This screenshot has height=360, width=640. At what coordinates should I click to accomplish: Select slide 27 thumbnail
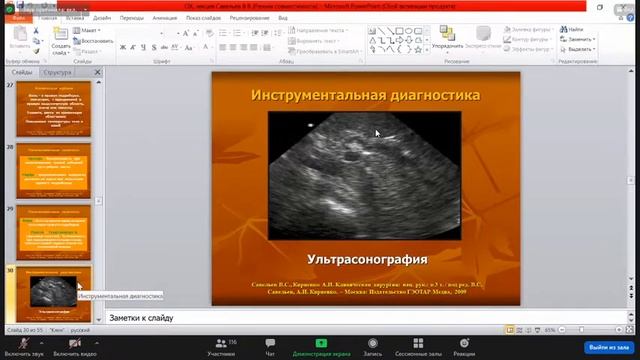[x=53, y=109]
